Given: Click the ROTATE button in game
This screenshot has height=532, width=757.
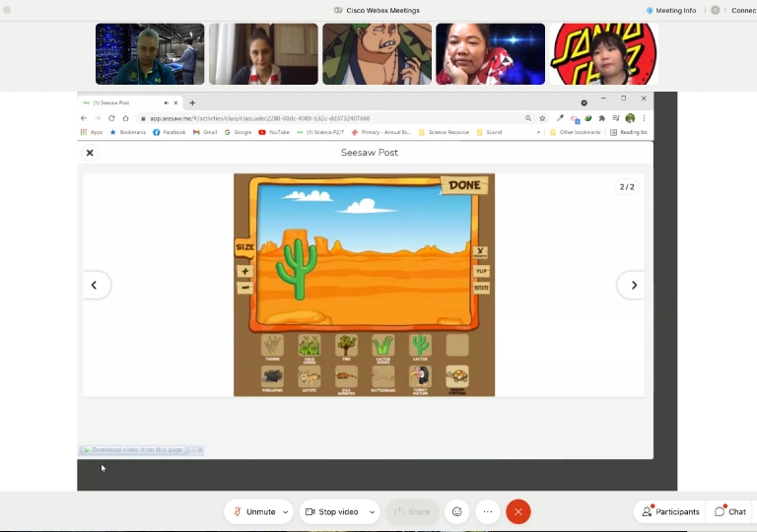Looking at the screenshot, I should 481,288.
